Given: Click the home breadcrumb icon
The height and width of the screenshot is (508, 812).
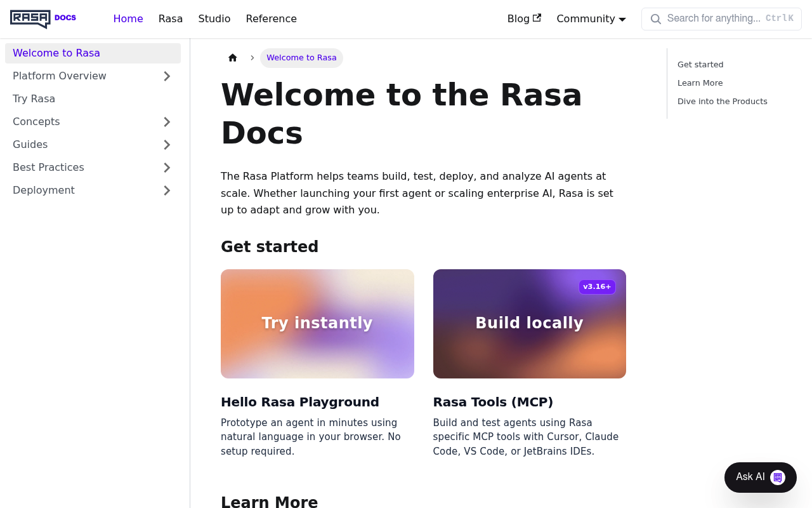Looking at the screenshot, I should point(233,58).
